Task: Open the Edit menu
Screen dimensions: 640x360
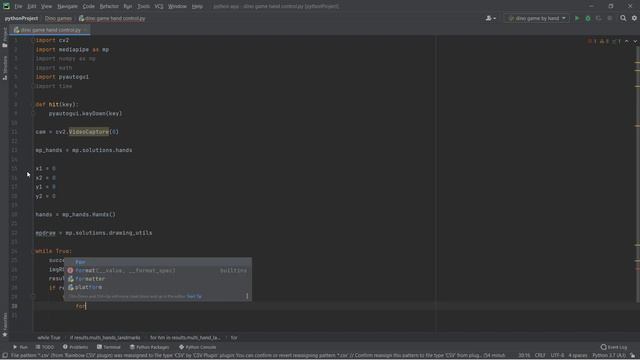Action: pos(31,7)
